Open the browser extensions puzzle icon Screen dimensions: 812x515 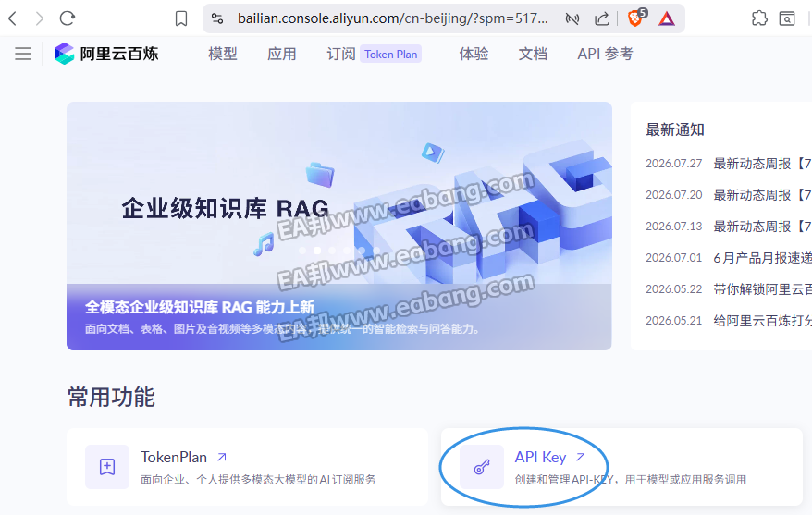[x=759, y=18]
